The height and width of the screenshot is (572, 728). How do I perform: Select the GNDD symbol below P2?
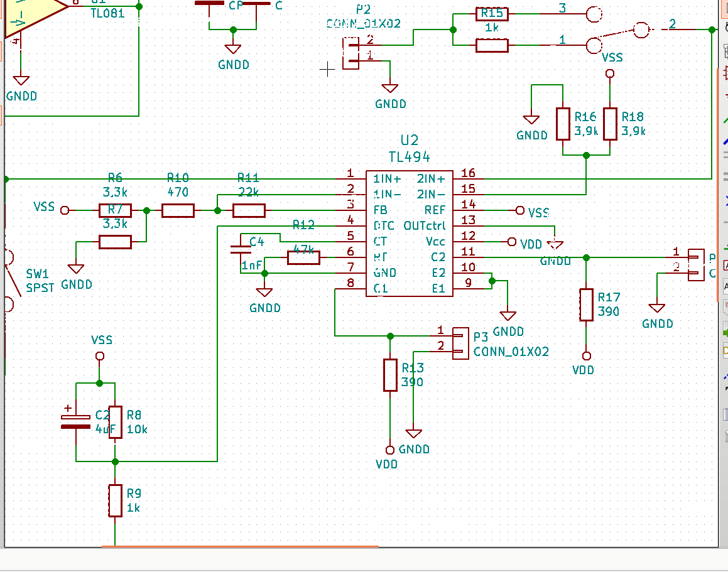(x=390, y=89)
